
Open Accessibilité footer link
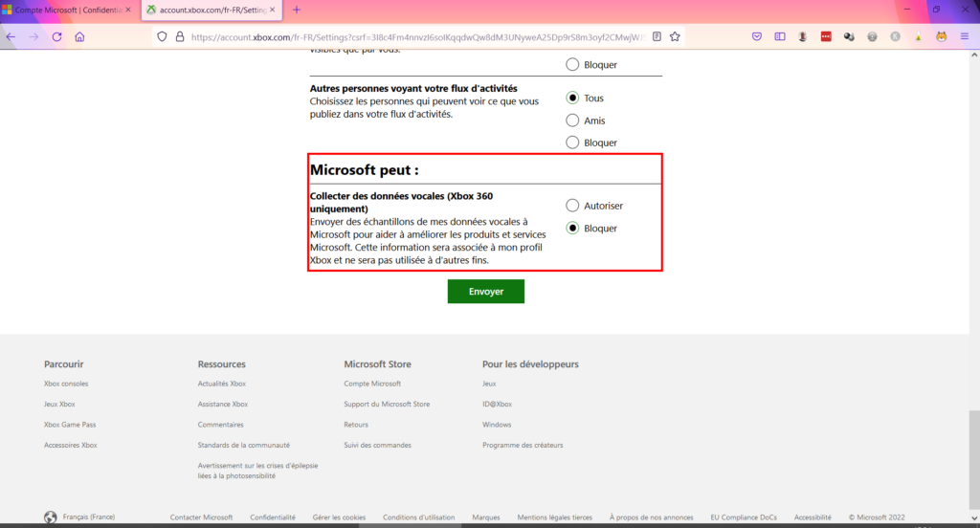click(x=813, y=517)
